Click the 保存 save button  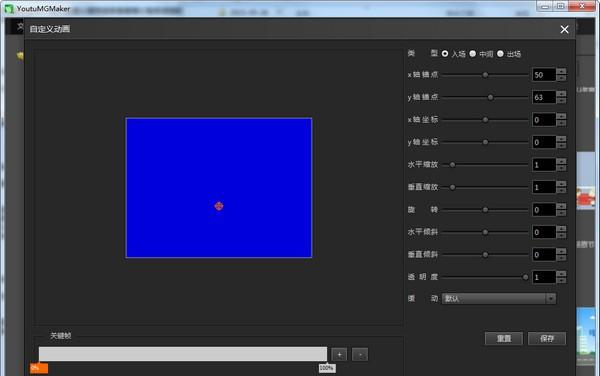(x=547, y=339)
